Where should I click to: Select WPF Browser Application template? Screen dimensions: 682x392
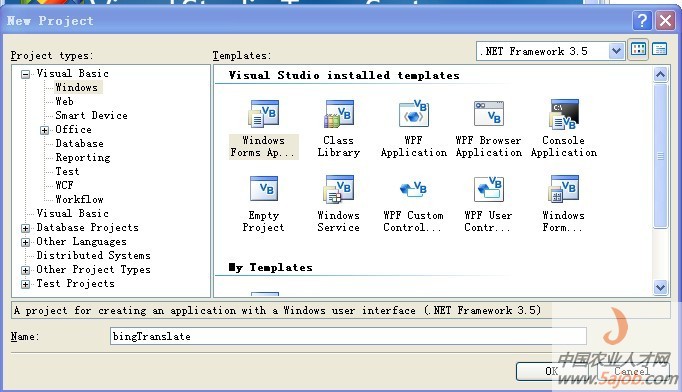point(489,129)
